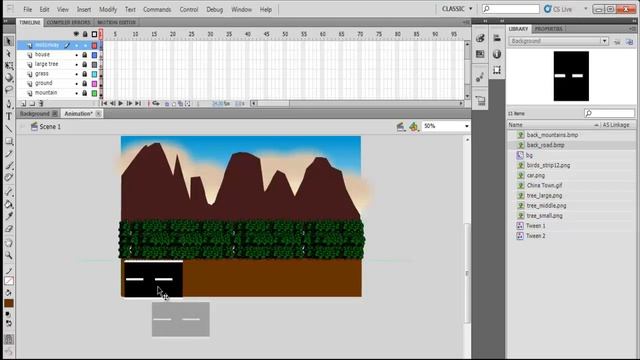Click the Delete layer icon
This screenshot has width=640, height=360.
pos(41,104)
